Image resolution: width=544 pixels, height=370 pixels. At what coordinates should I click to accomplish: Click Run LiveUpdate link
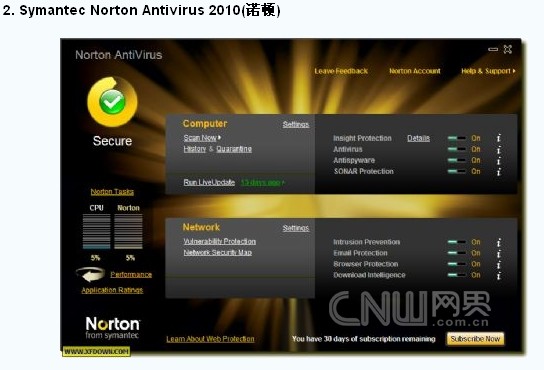pos(209,182)
